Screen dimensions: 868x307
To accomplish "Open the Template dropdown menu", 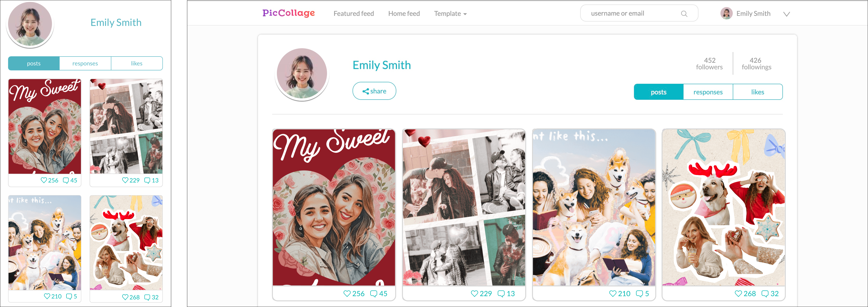I will [x=450, y=13].
